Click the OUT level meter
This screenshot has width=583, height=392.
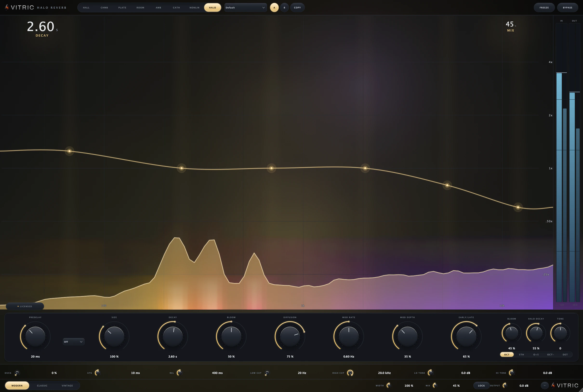pyautogui.click(x=575, y=163)
